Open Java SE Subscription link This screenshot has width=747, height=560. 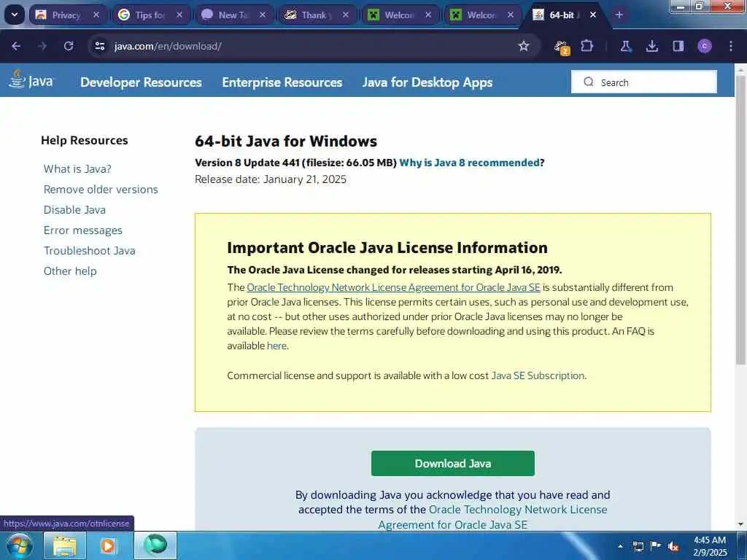click(x=538, y=376)
